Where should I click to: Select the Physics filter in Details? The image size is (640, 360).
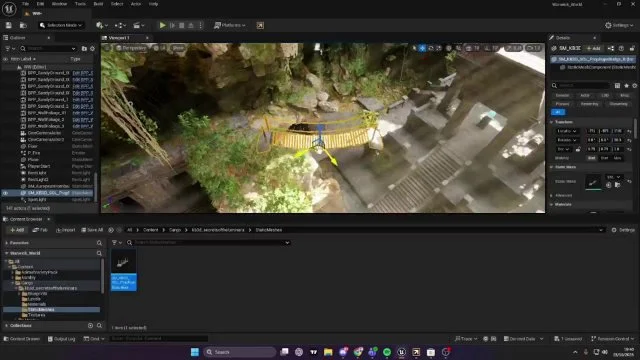(x=562, y=104)
